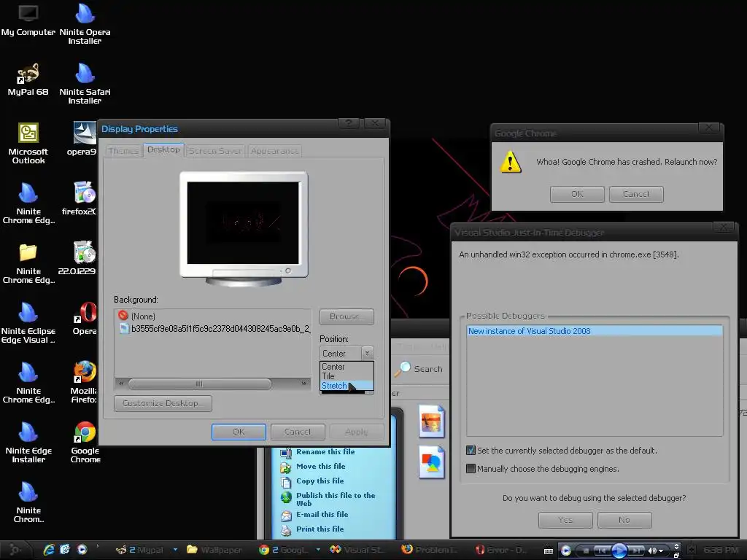Click Publish this file to the Web
Viewport: 747px width, 560px height.
(x=336, y=499)
